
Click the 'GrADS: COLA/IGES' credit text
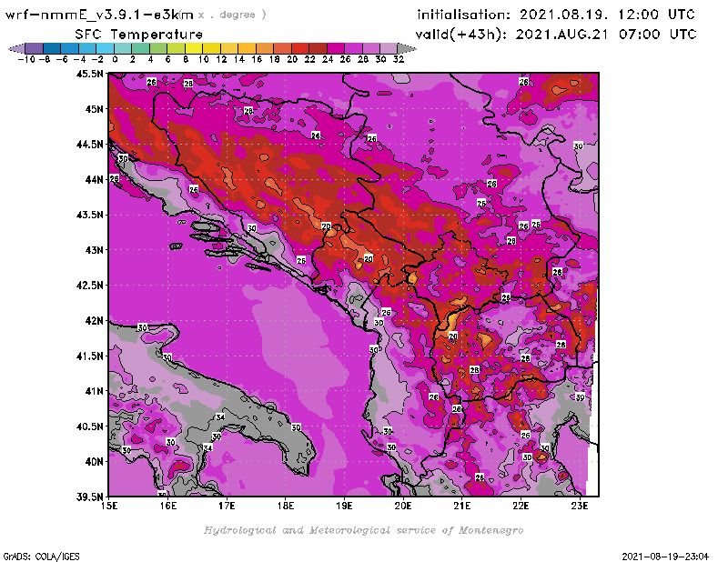(41, 557)
